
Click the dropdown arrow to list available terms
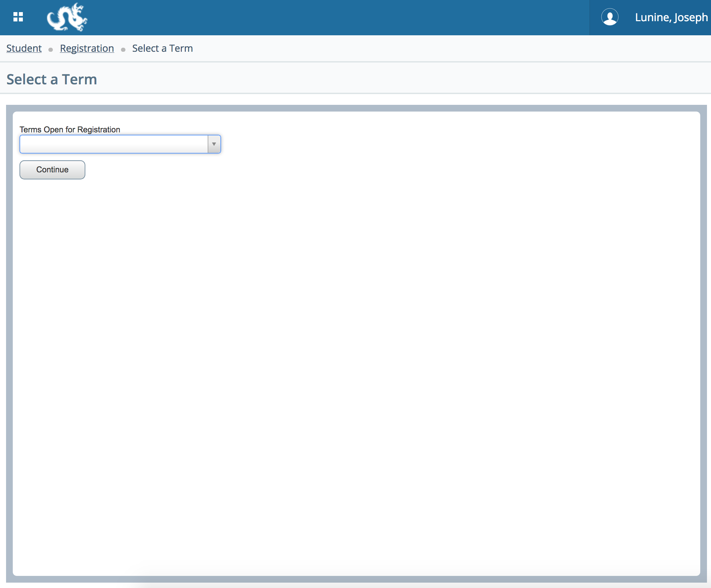pyautogui.click(x=213, y=144)
